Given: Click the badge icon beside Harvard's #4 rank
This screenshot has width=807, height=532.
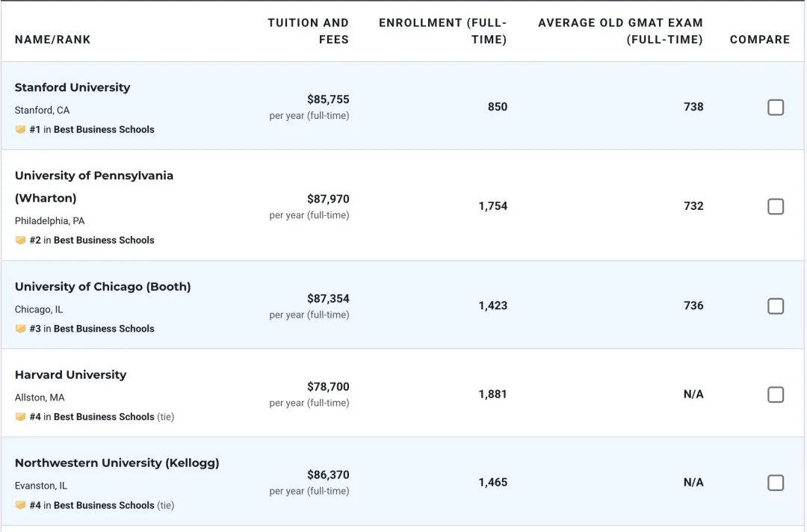Looking at the screenshot, I should pos(20,417).
